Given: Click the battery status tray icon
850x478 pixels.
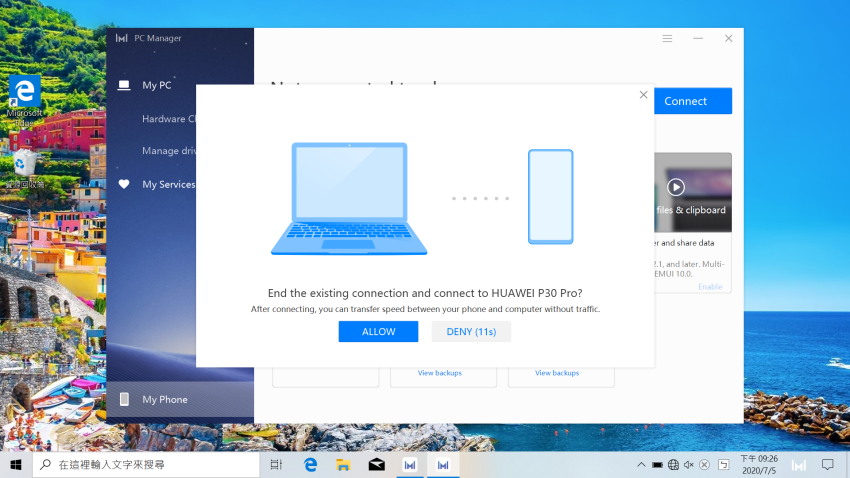Looking at the screenshot, I should click(x=657, y=464).
